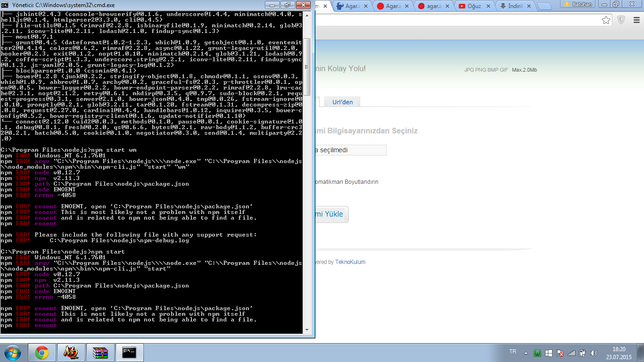Click cmd scrollbar up arrow
The image size is (644, 362).
point(306,15)
